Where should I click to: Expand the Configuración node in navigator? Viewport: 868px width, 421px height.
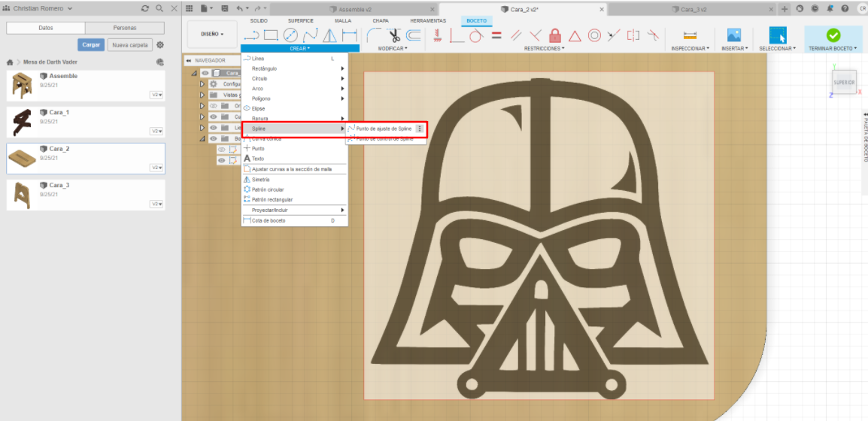tap(202, 84)
